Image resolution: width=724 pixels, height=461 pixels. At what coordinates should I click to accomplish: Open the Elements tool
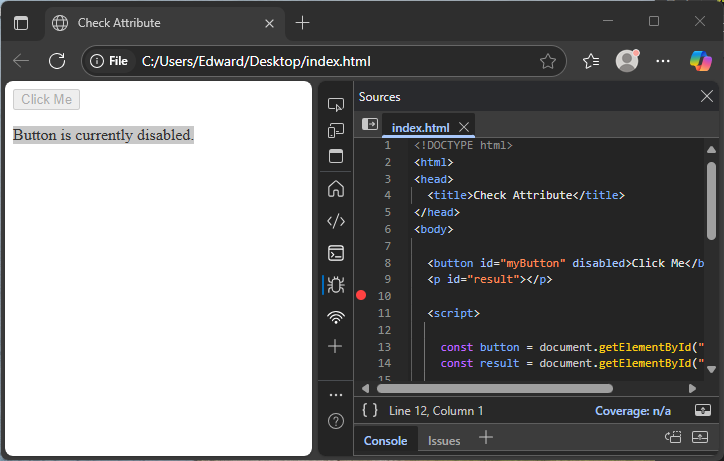pyautogui.click(x=336, y=221)
